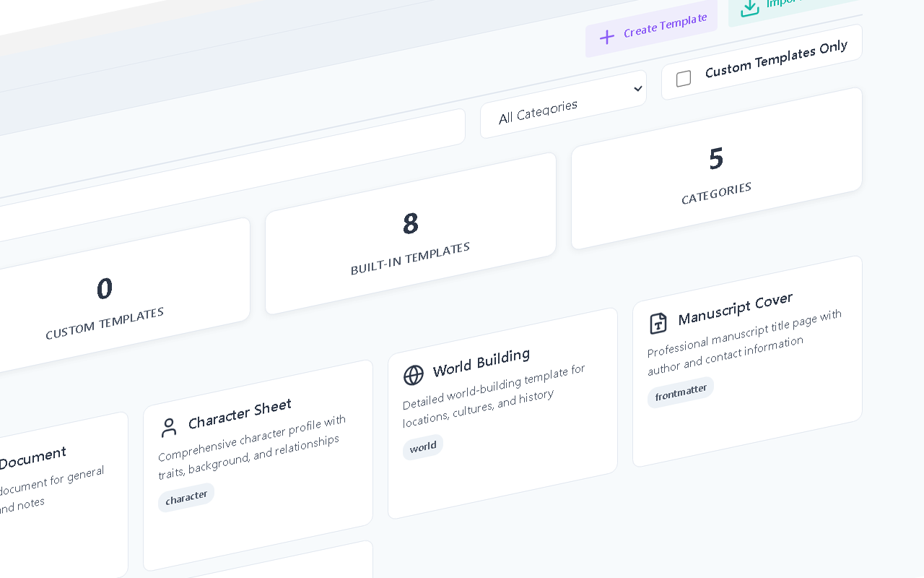Enable the Custom Templates Only checkbox
Screen dimensions: 924x578
pos(684,79)
